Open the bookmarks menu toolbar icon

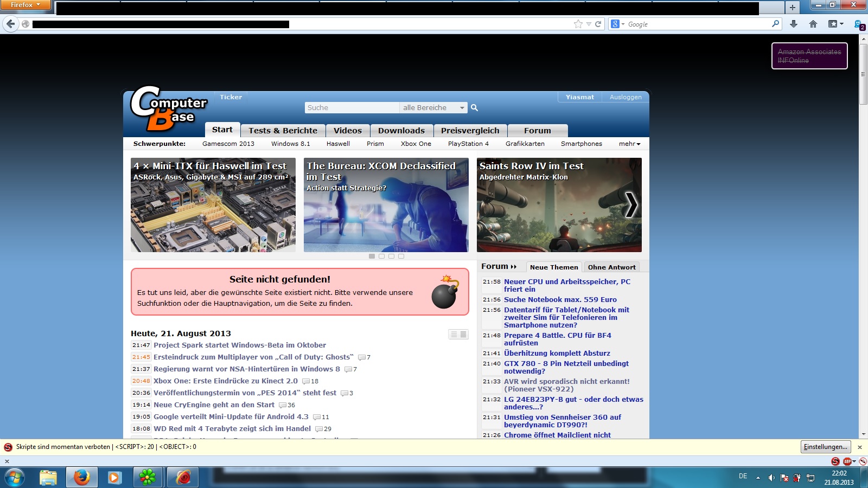[x=835, y=24]
